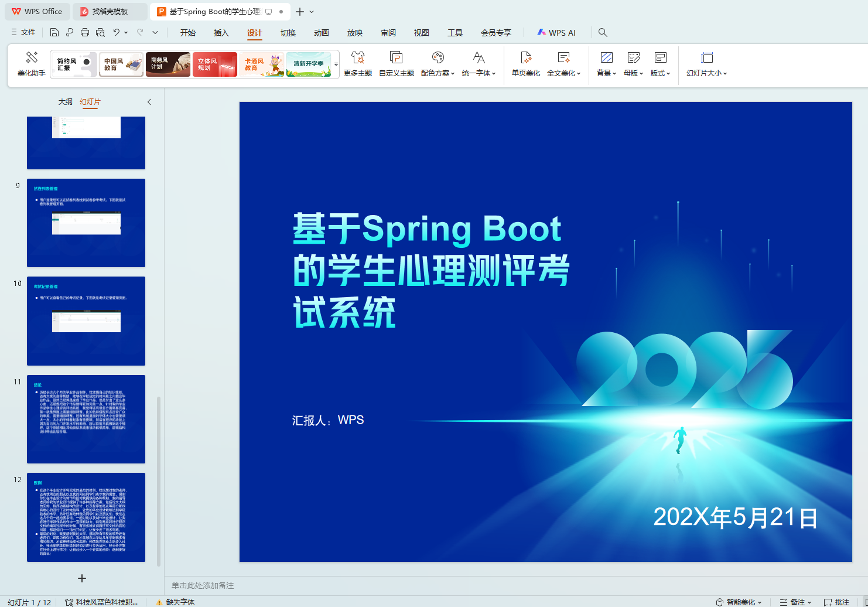Open the 统一字体 unify fonts dropdown

(479, 64)
